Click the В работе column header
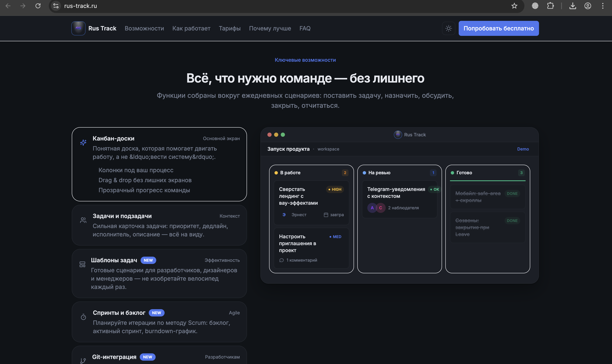Image resolution: width=612 pixels, height=364 pixels. 311,173
